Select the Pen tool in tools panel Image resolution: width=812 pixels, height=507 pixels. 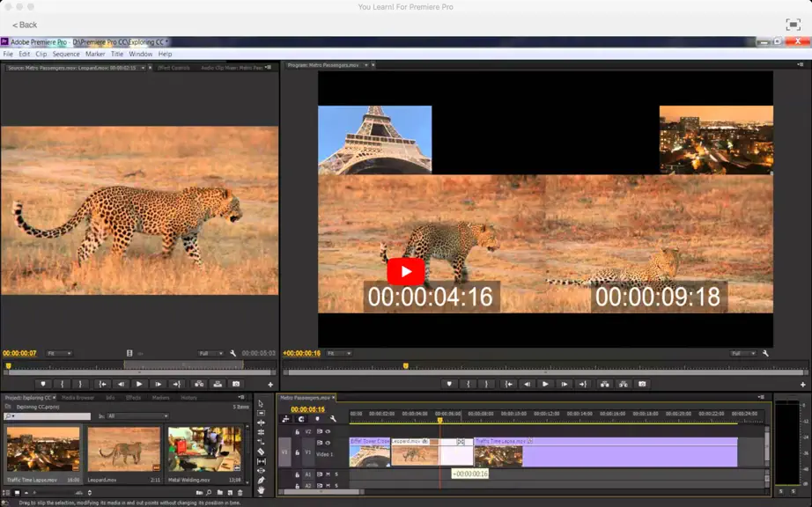(x=261, y=480)
